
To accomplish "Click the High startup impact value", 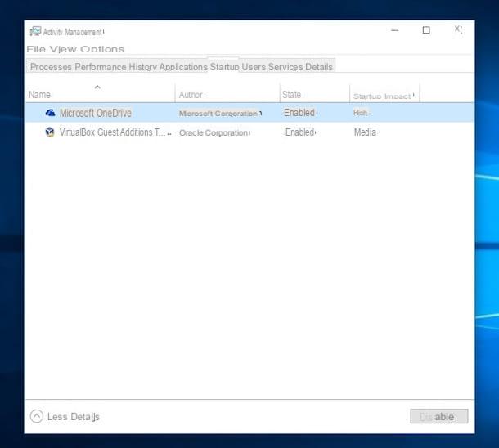I will pyautogui.click(x=360, y=113).
